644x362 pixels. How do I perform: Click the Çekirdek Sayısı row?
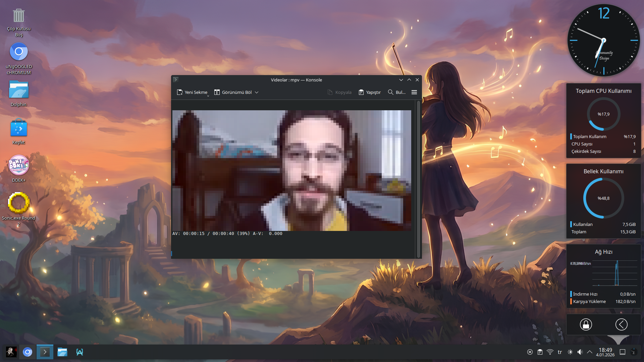tap(603, 151)
